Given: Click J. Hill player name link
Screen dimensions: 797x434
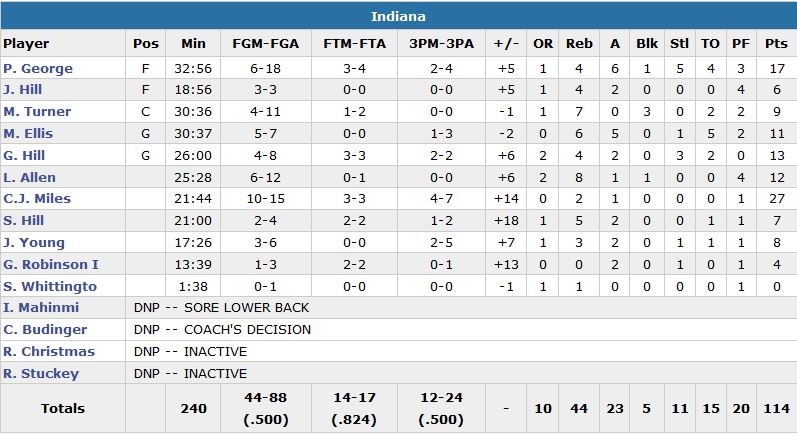Looking at the screenshot, I should 21,90.
